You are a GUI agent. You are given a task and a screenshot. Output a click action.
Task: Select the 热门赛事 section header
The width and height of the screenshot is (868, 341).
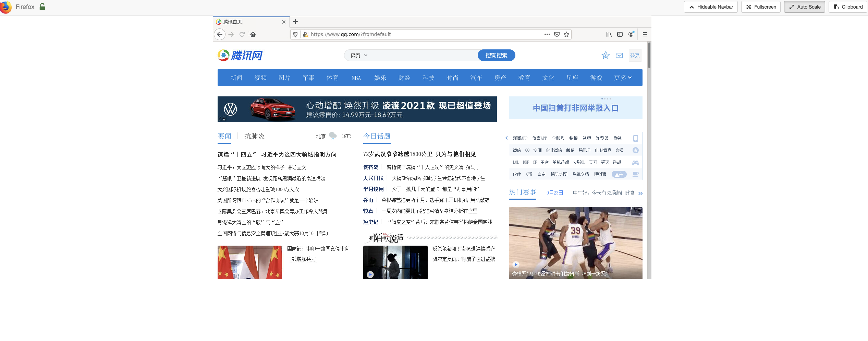(522, 192)
